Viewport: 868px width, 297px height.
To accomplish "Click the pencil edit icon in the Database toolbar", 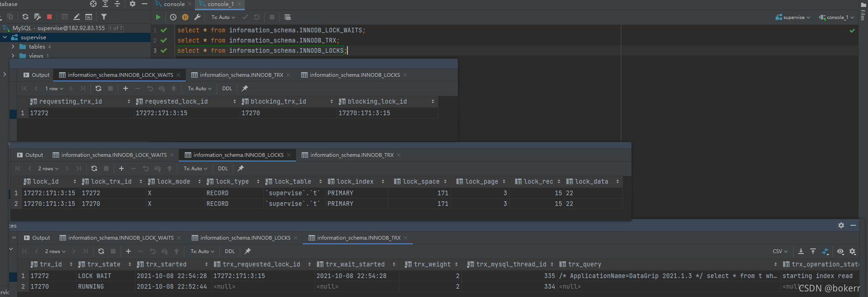I will 77,17.
